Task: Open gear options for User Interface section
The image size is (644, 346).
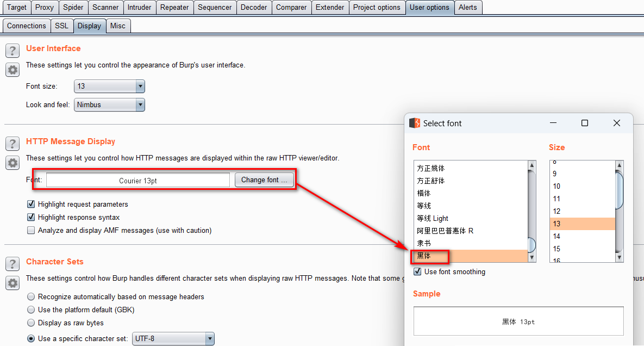Action: tap(12, 70)
